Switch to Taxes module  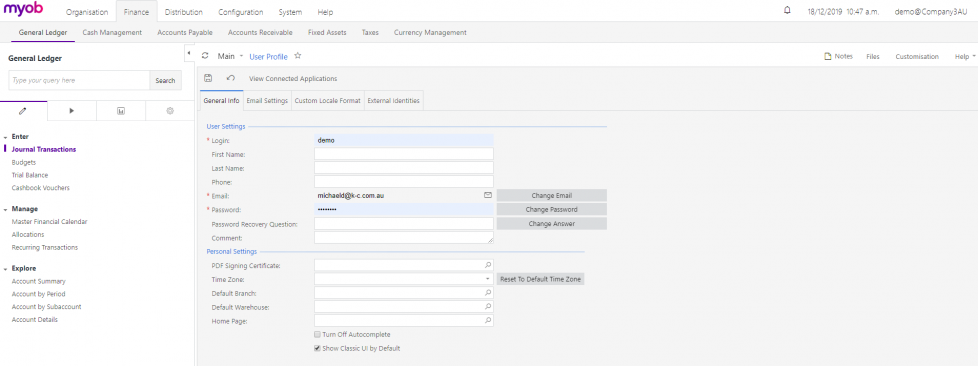click(370, 32)
